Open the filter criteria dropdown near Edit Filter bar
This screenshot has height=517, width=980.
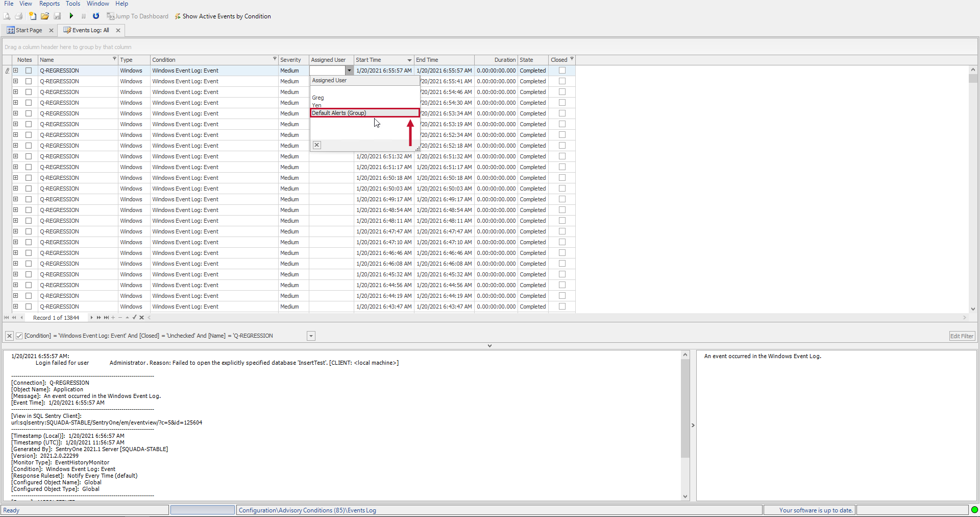click(310, 336)
